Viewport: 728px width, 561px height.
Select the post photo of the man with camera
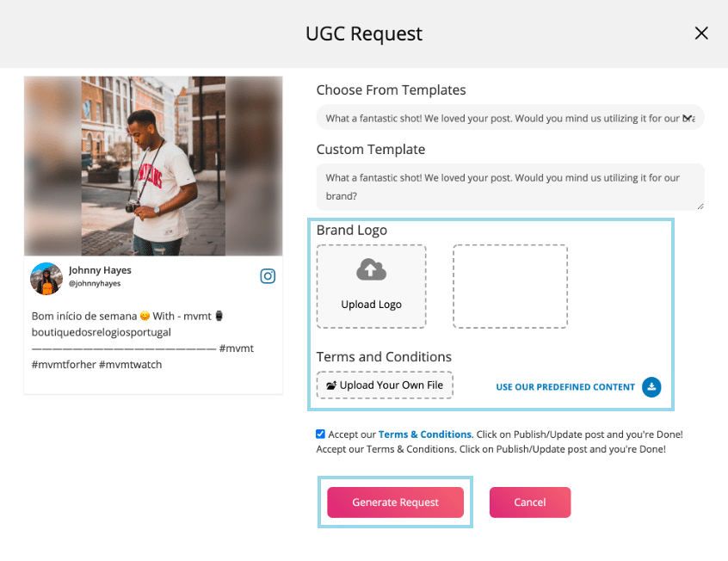[153, 165]
